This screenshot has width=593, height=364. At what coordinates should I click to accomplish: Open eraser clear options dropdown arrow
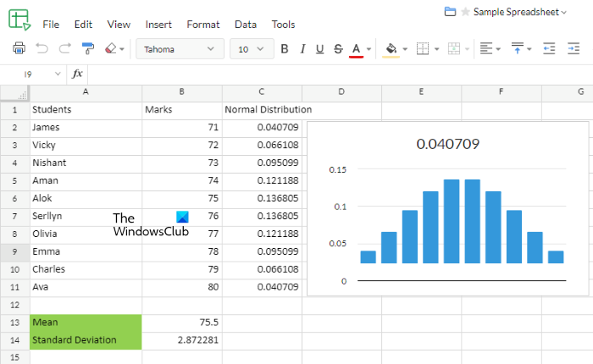click(122, 49)
